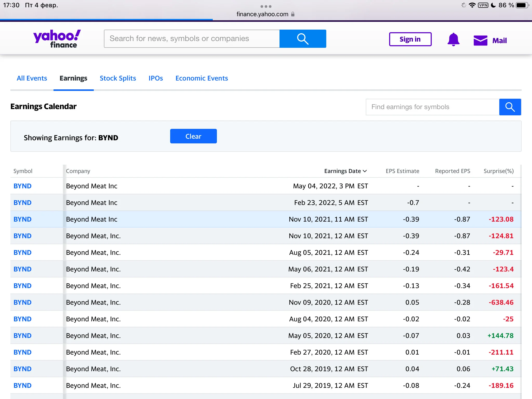Click the Surprise(%) column header
Viewport: 532px width, 399px height.
point(498,171)
